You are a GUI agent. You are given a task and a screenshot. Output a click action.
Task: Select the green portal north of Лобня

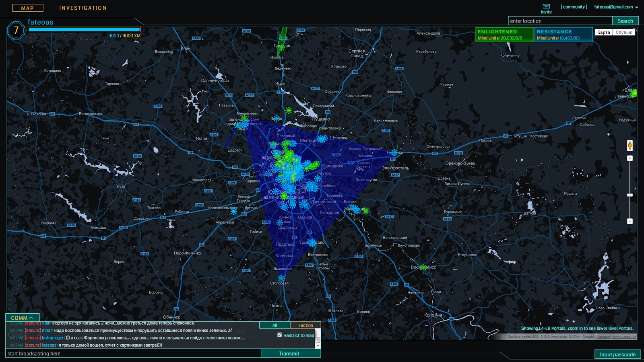click(289, 110)
